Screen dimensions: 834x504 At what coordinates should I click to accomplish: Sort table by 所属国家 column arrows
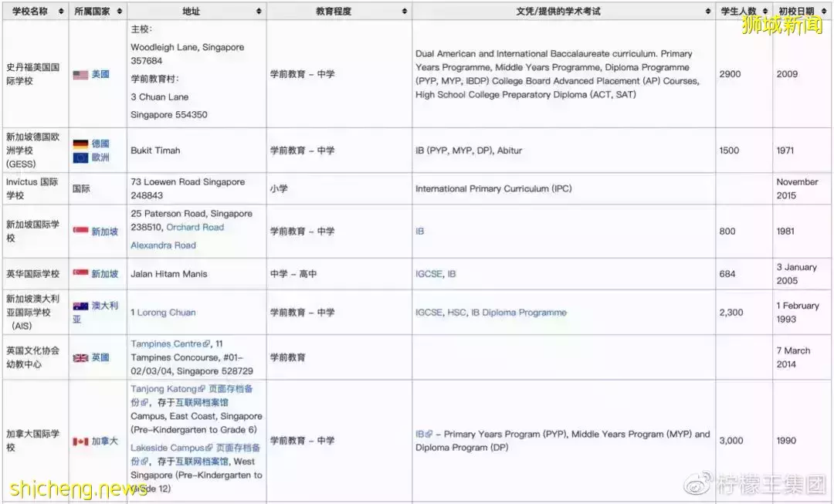pos(120,11)
